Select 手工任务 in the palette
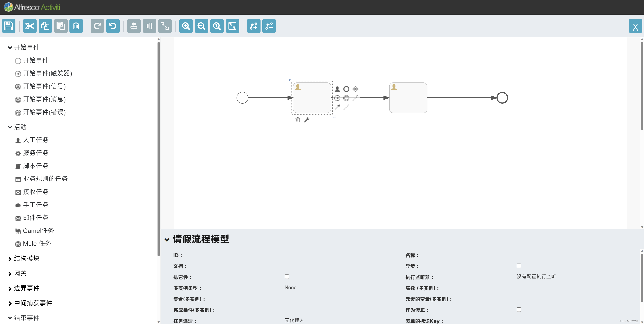644x324 pixels. 32,205
